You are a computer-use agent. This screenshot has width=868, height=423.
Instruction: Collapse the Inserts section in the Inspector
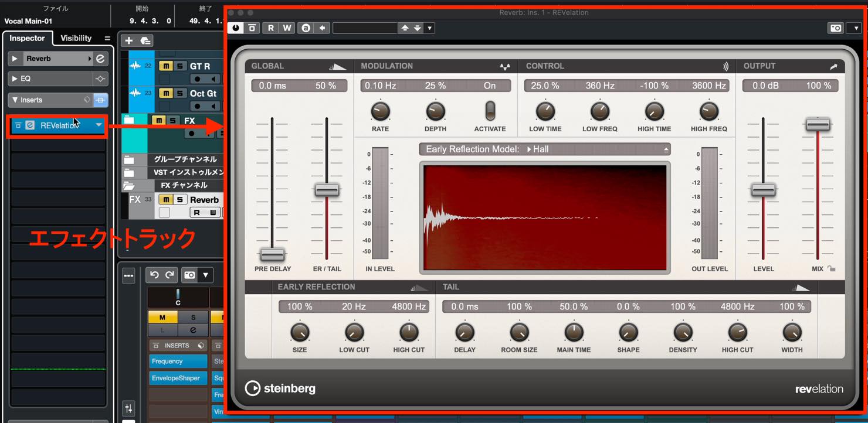(x=15, y=100)
